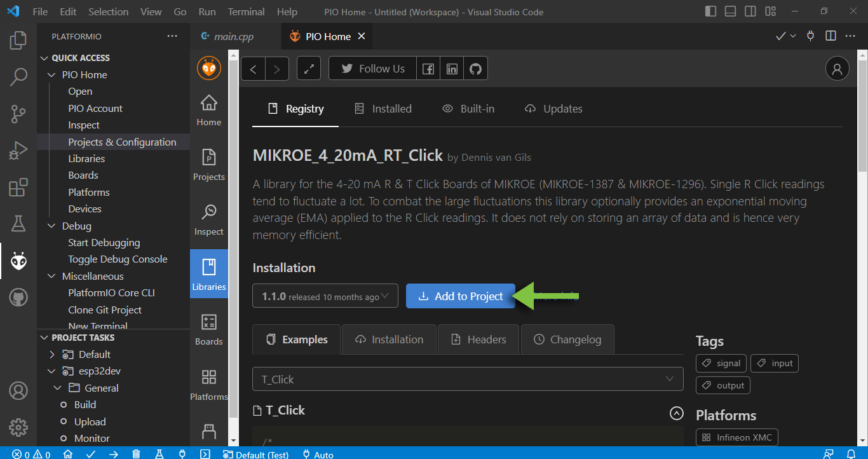Open PlatformIO GitHub icon in toolbar
Screen dimensions: 868x459
475,69
